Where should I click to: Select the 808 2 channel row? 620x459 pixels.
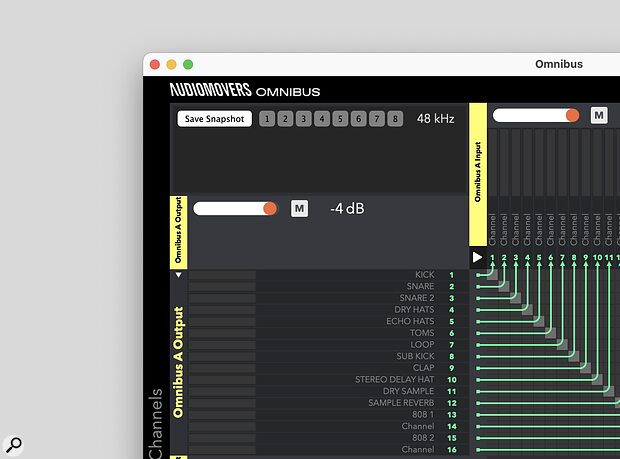(x=328, y=438)
